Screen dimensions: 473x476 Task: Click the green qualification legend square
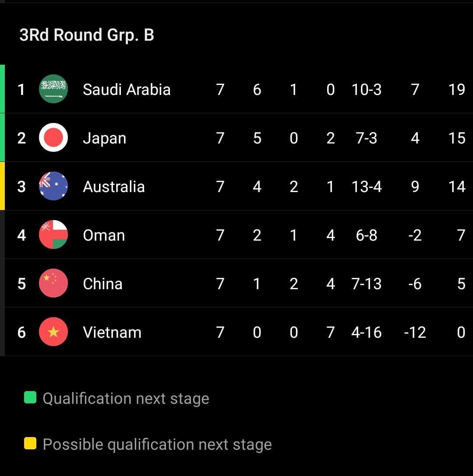coord(30,398)
